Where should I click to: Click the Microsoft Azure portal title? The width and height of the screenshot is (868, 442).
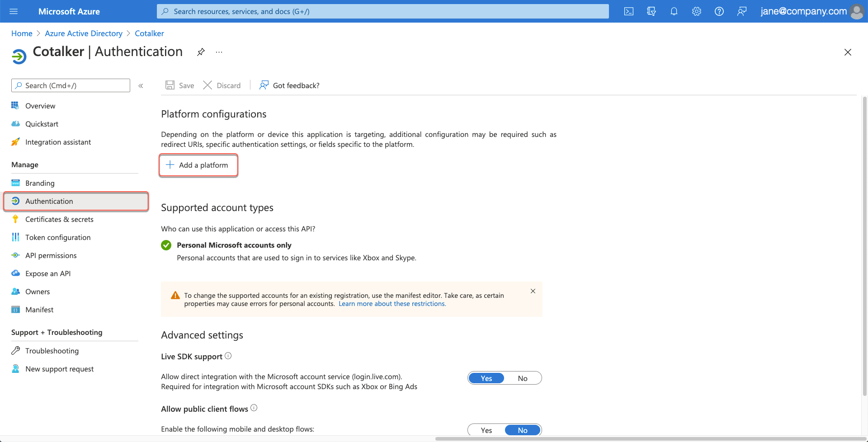point(69,11)
